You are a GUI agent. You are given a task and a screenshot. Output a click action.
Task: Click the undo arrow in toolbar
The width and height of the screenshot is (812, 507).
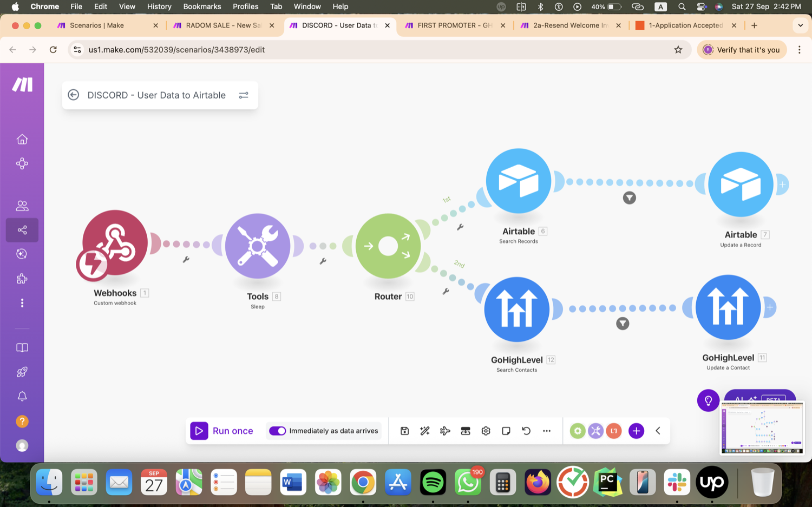(x=526, y=431)
